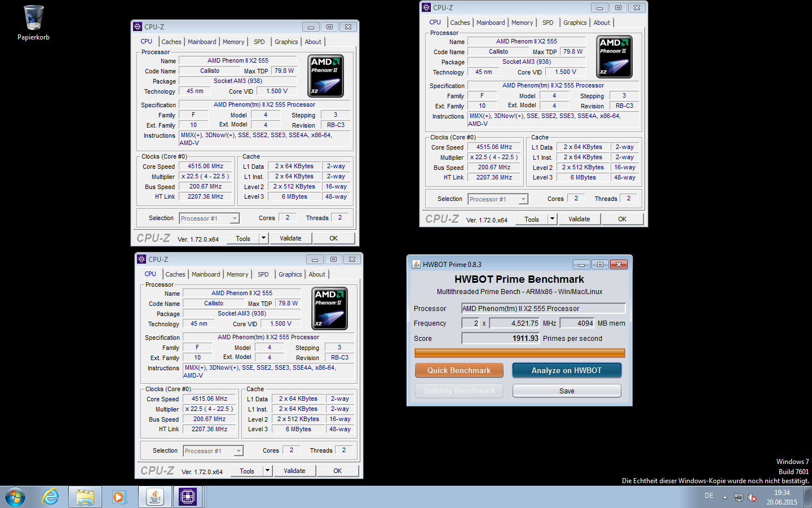812x508 pixels.
Task: Click OK in top-left CPU-Z window
Action: point(334,238)
